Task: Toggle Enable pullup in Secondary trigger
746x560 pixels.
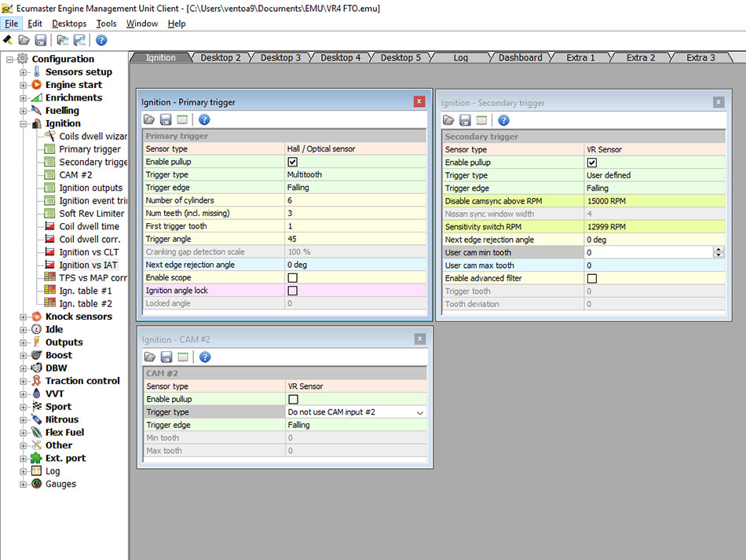Action: (x=592, y=163)
